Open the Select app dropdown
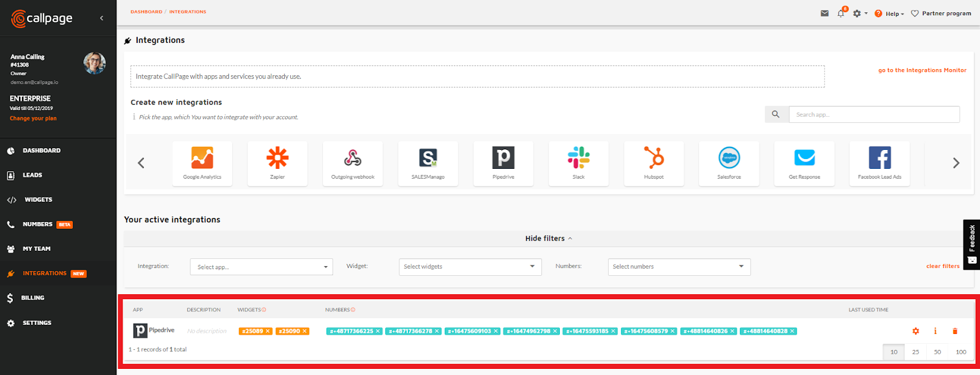Image resolution: width=980 pixels, height=375 pixels. 262,267
